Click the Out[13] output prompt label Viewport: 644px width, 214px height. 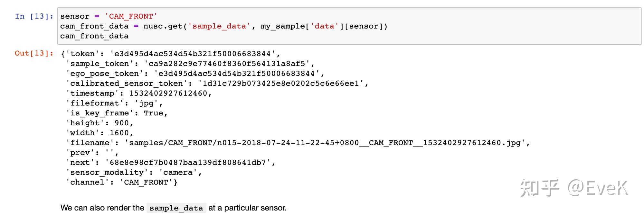click(34, 53)
